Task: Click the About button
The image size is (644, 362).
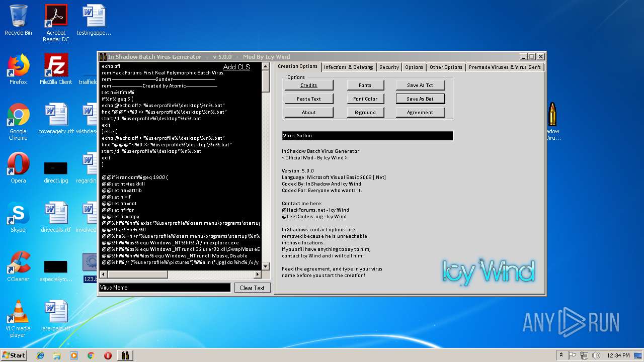Action: tap(309, 113)
